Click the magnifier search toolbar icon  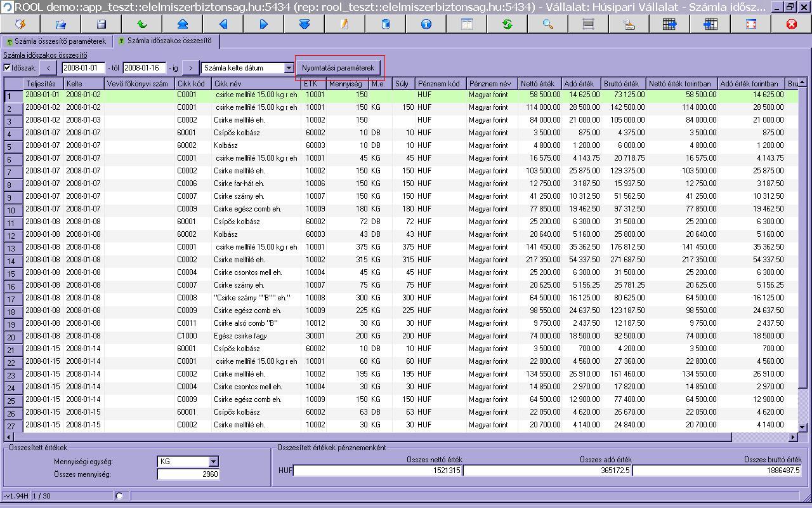point(548,24)
